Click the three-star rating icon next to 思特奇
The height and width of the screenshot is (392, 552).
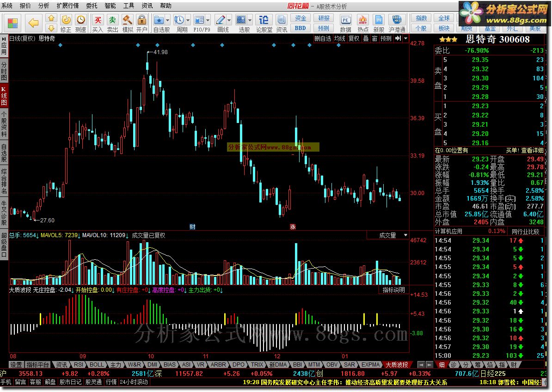pos(448,39)
